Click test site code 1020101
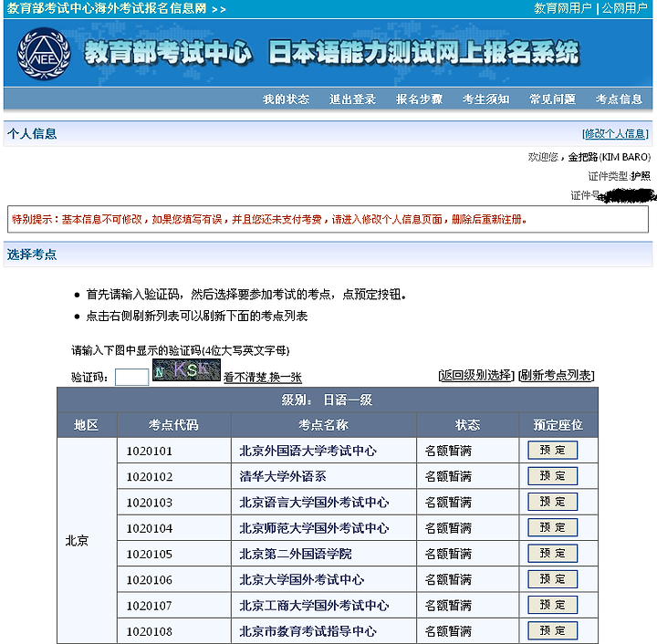This screenshot has width=657, height=644. (149, 451)
